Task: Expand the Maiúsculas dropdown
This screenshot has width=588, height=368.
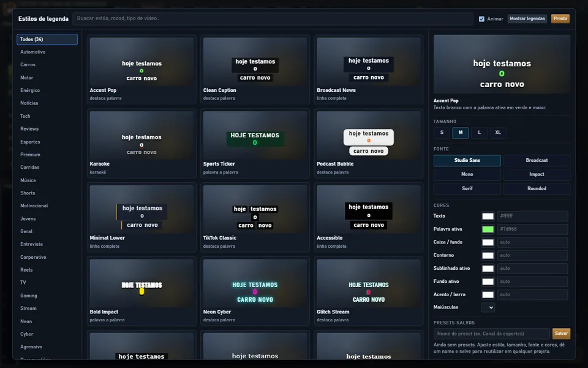Action: click(x=488, y=307)
